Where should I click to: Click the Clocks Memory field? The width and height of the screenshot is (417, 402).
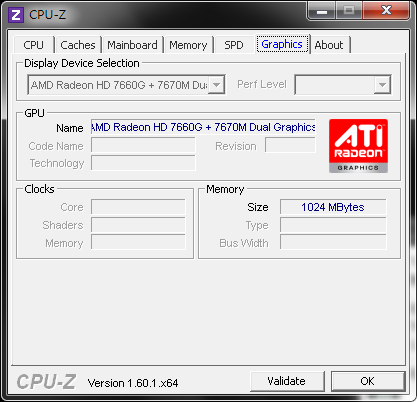point(138,242)
